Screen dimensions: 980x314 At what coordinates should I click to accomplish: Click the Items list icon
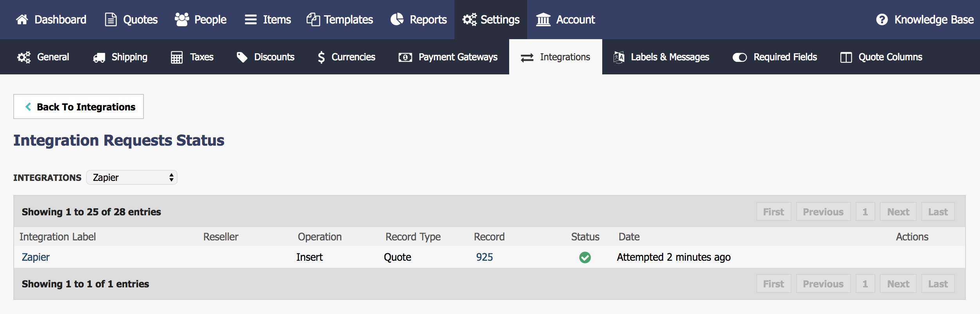pos(251,20)
